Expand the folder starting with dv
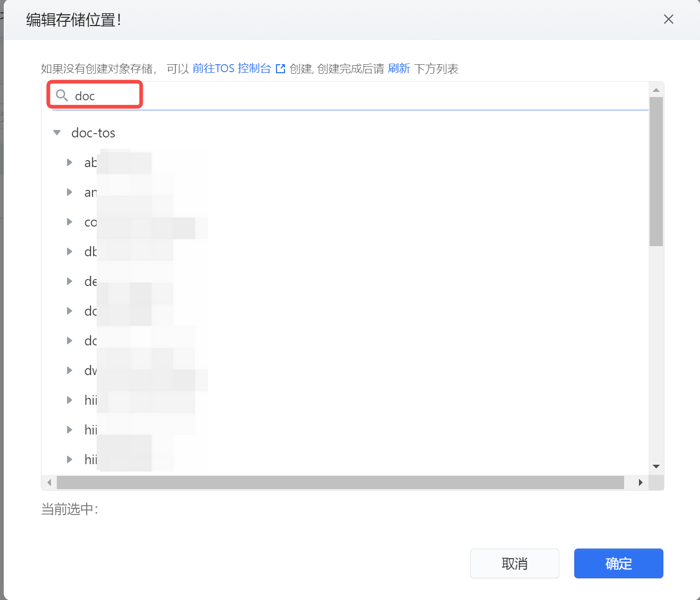This screenshot has width=700, height=600. [x=70, y=370]
